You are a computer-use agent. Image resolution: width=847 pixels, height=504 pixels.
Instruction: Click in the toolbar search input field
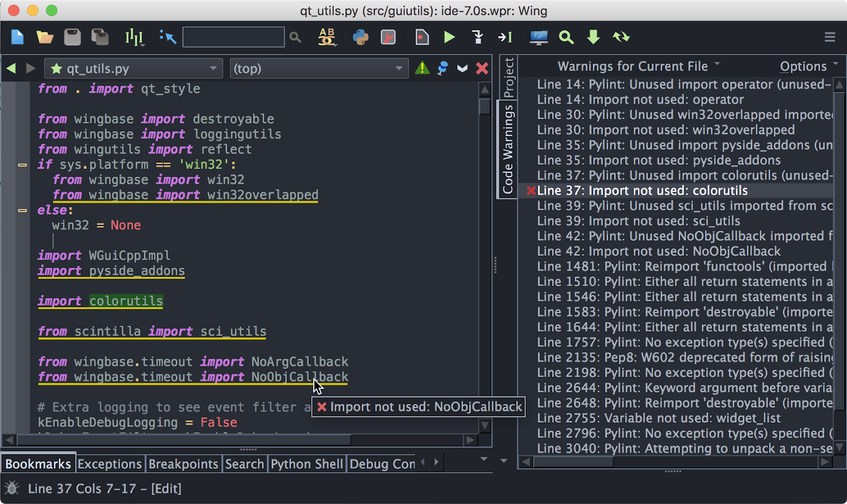(233, 37)
